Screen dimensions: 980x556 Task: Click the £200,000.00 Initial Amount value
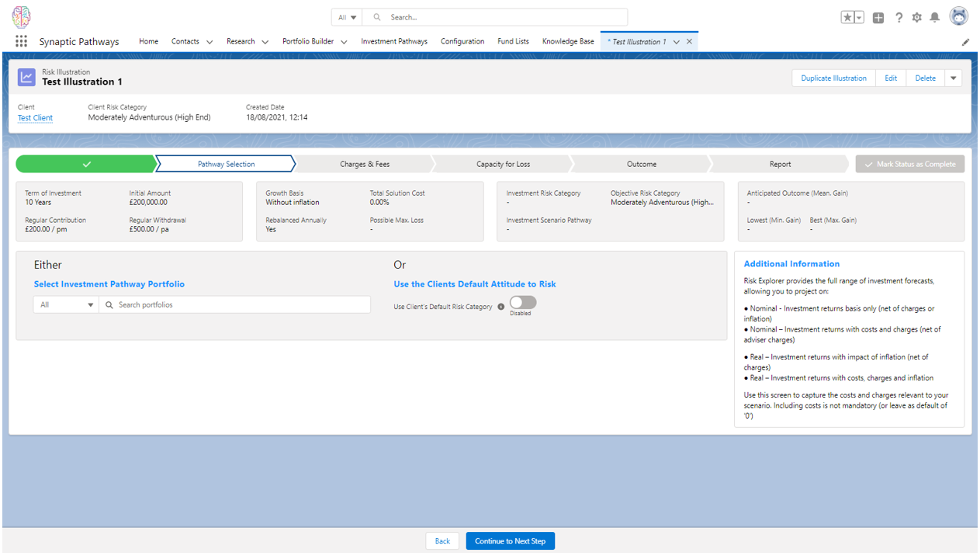click(150, 202)
